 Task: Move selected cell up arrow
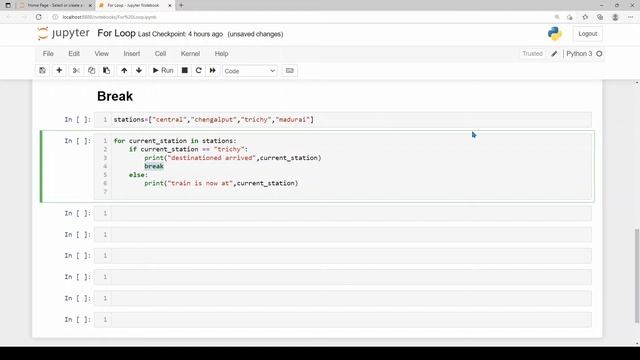[124, 71]
